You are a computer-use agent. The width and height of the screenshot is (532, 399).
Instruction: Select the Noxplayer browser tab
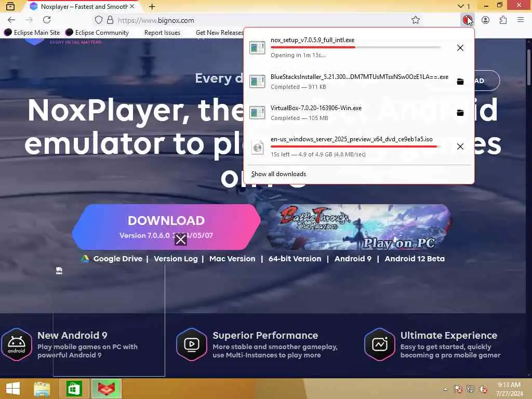coord(82,6)
